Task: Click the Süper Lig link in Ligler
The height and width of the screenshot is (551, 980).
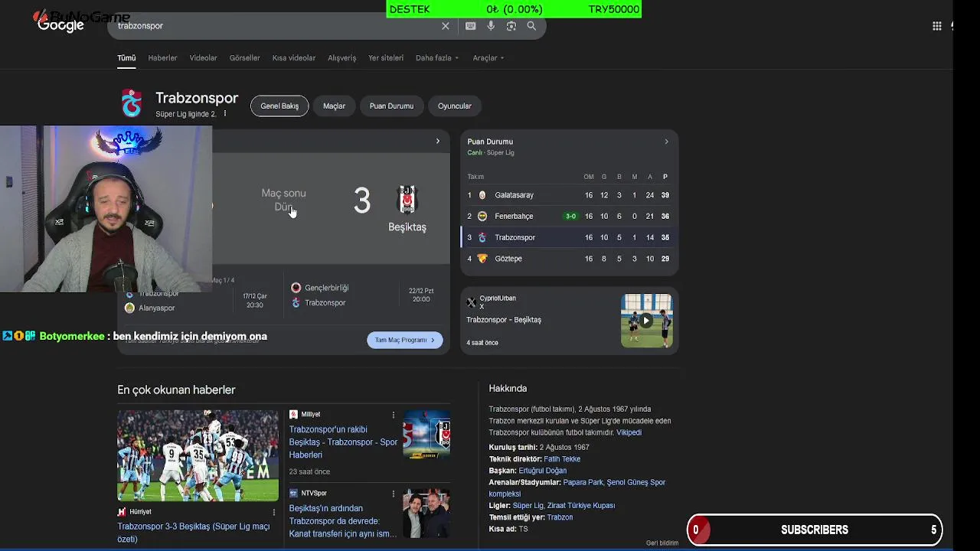Action: point(528,506)
